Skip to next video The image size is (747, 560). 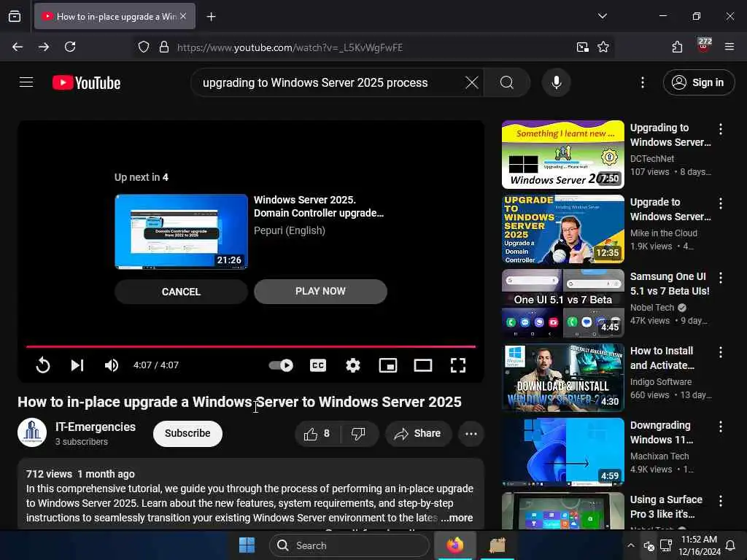tap(77, 365)
